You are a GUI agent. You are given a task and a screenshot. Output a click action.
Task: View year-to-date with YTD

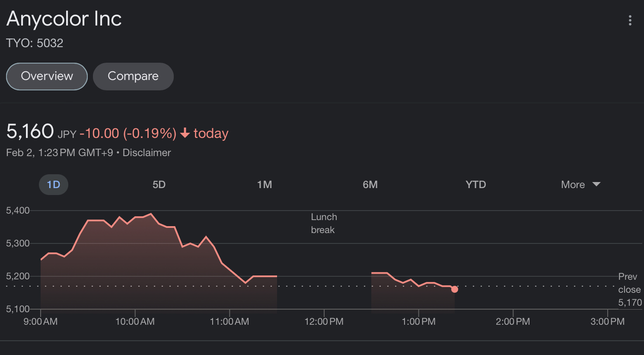[475, 185]
